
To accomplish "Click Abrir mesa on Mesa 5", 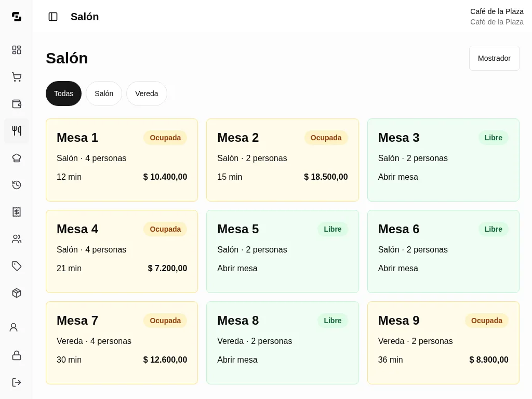I will (x=237, y=269).
